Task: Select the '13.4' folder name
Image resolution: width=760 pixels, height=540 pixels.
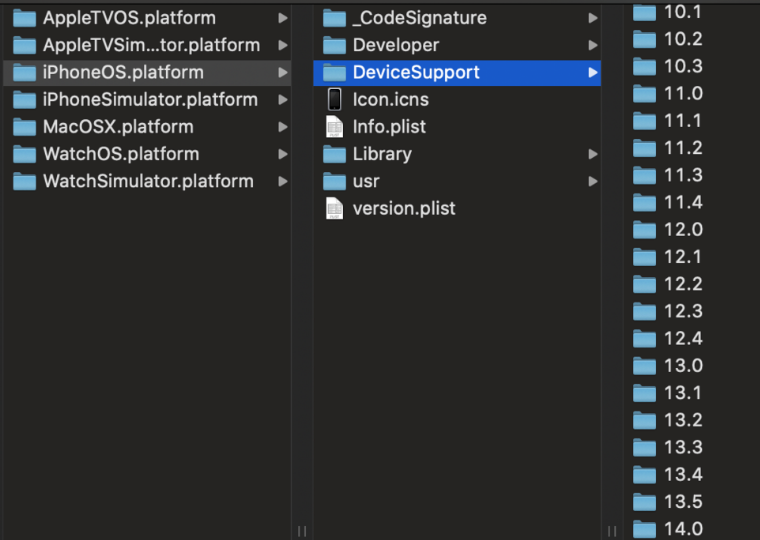Action: click(683, 474)
